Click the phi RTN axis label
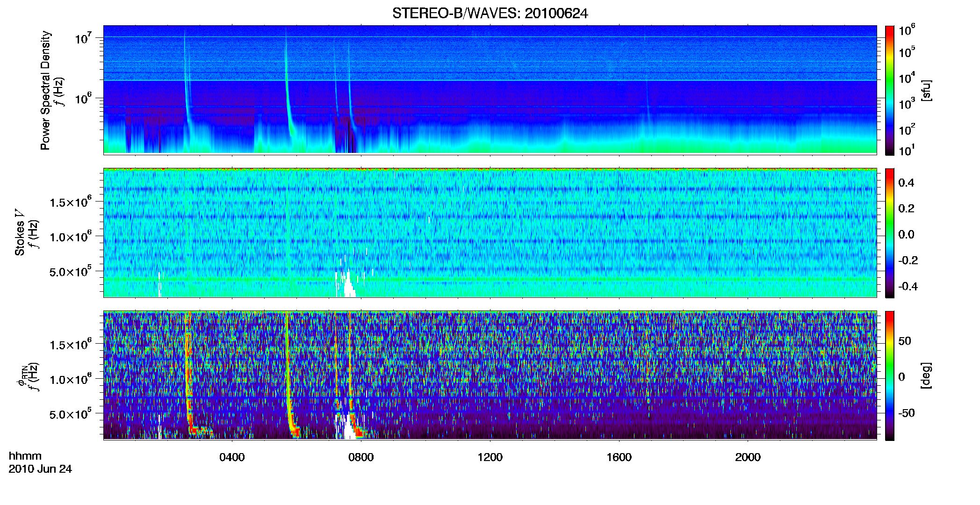 tap(22, 376)
